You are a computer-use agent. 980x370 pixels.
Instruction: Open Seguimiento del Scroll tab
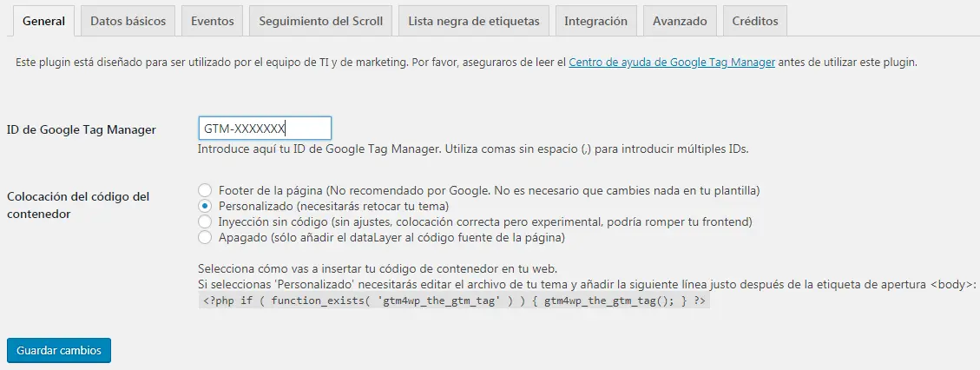[320, 22]
